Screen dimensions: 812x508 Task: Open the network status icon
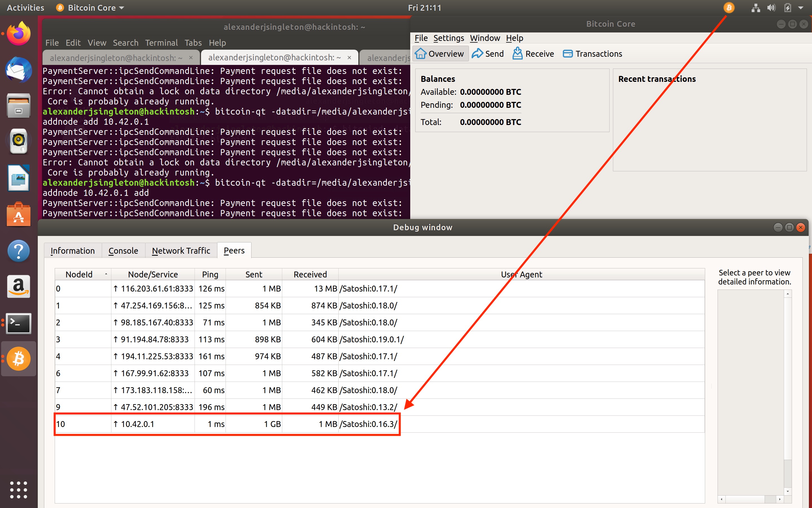coord(756,8)
